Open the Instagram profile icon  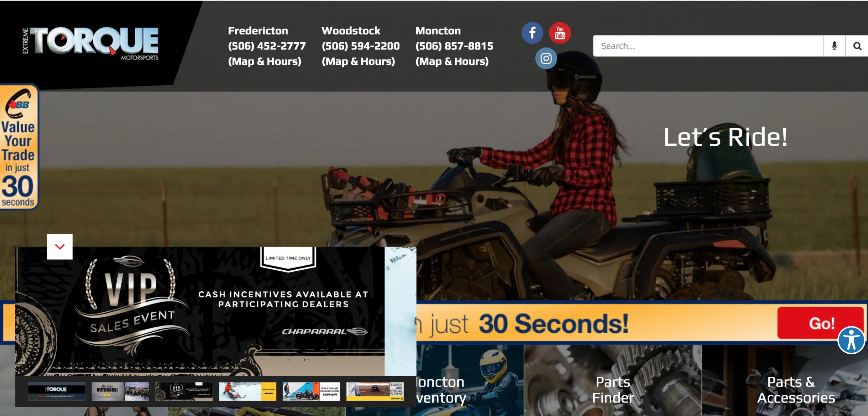point(546,58)
